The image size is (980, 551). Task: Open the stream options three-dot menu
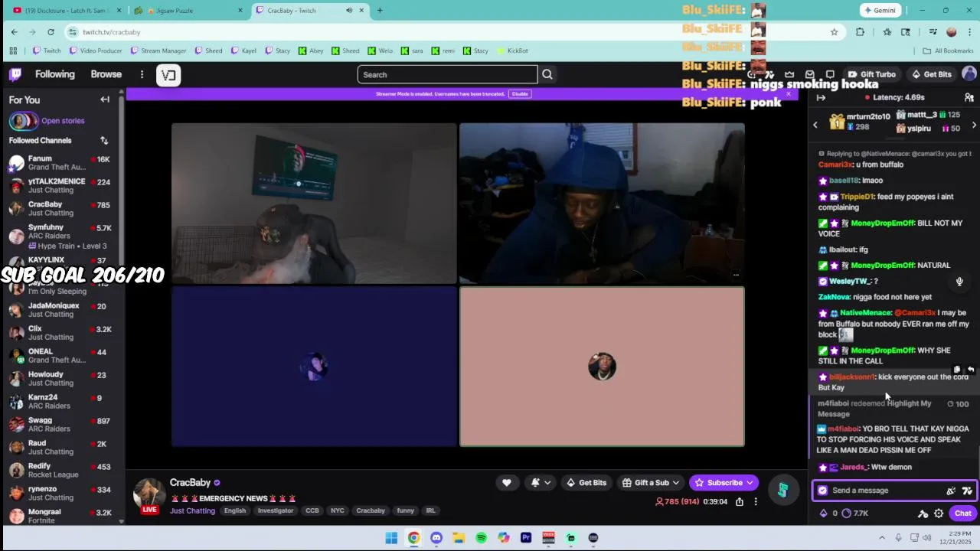coord(756,502)
